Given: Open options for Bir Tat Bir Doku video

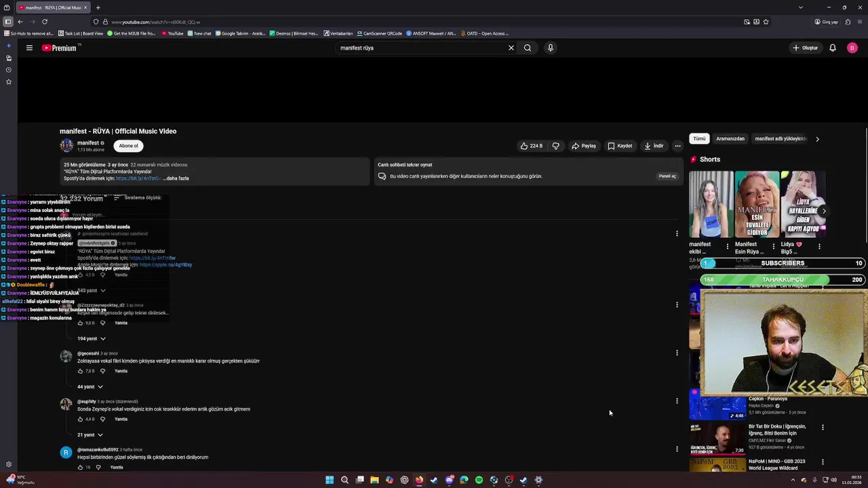Looking at the screenshot, I should point(823,428).
